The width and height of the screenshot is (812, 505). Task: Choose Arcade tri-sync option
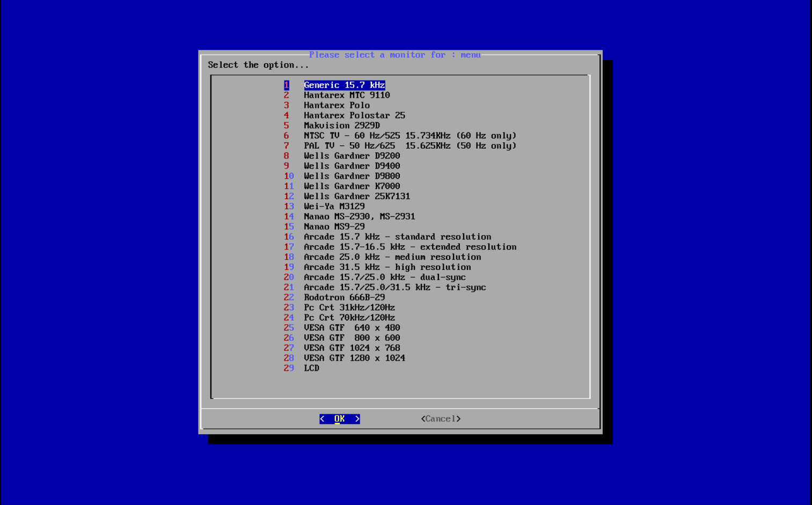coord(394,287)
